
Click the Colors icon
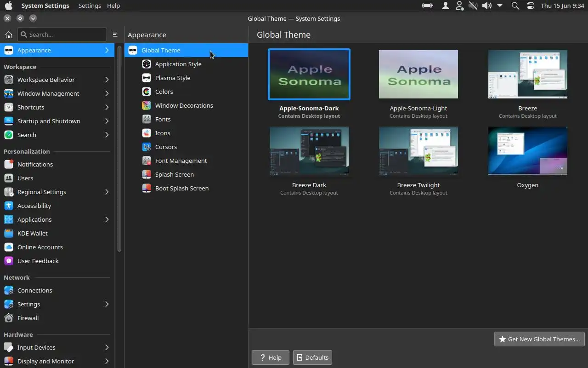point(147,92)
